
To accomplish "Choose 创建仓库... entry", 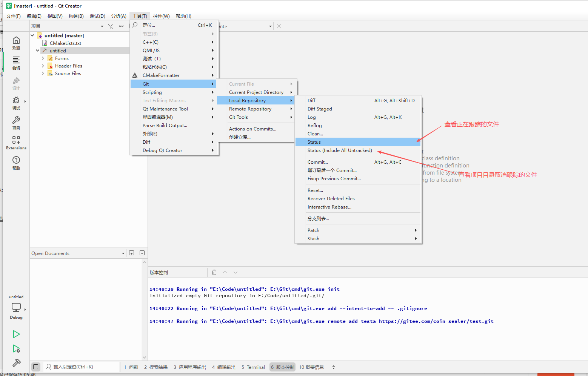I will coord(256,137).
